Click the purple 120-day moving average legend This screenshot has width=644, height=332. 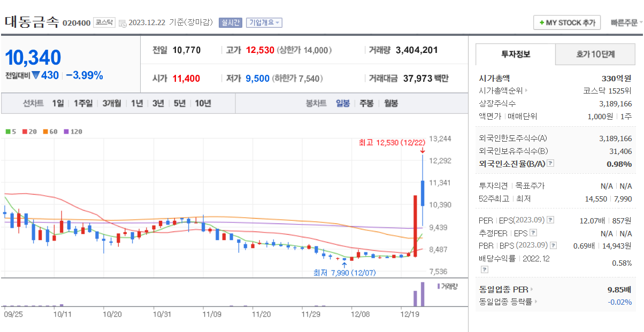73,131
